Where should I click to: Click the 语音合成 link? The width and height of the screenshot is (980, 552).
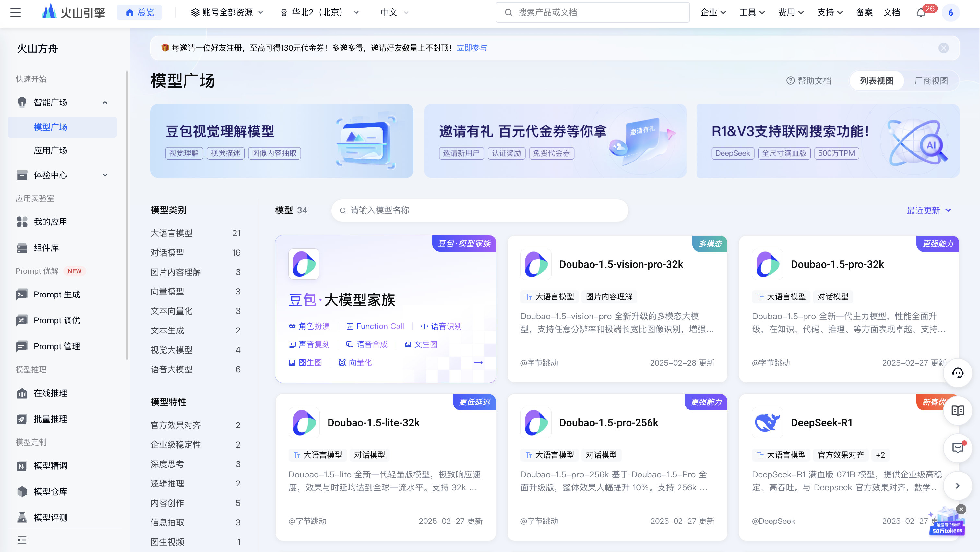pos(367,344)
